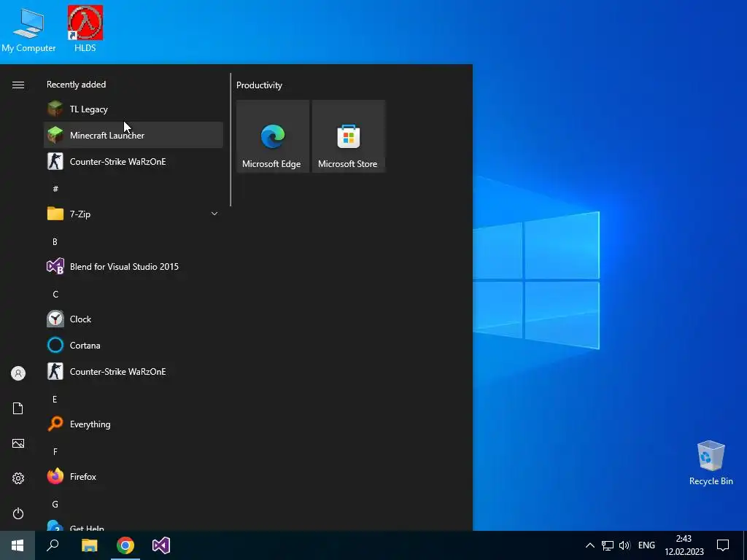Expand the Start menu hamburger button
Image resolution: width=747 pixels, height=560 pixels.
(18, 85)
